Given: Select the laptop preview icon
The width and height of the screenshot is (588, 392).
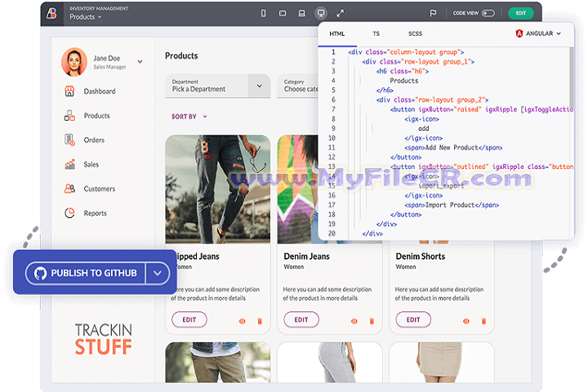Looking at the screenshot, I should [x=301, y=14].
